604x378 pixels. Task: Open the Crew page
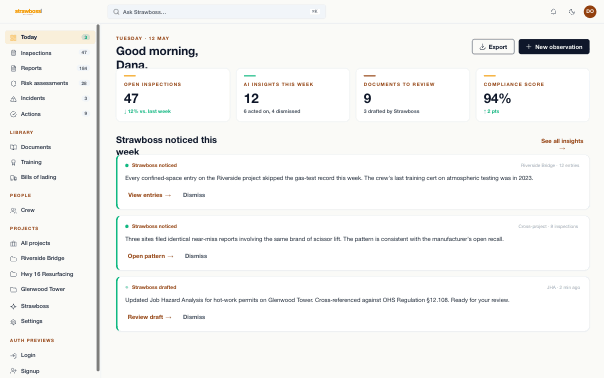[50, 210]
